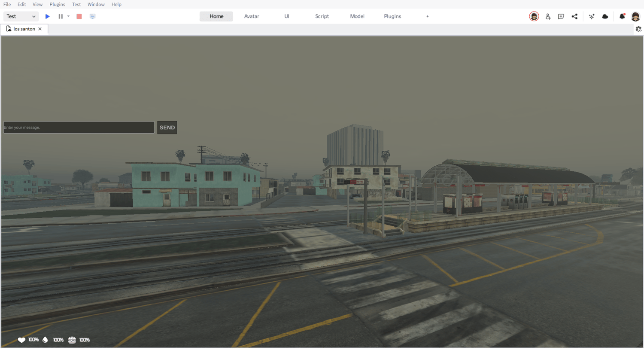Click the burger hunger icon
The width and height of the screenshot is (644, 362).
72,340
